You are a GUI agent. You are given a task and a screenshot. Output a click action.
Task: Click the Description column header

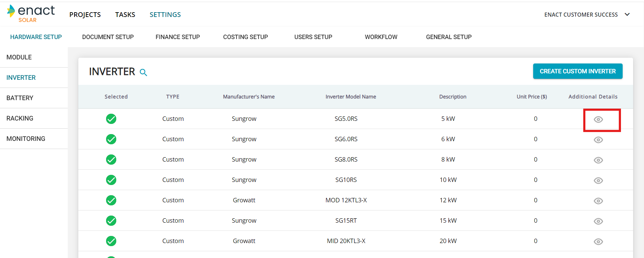pyautogui.click(x=453, y=97)
